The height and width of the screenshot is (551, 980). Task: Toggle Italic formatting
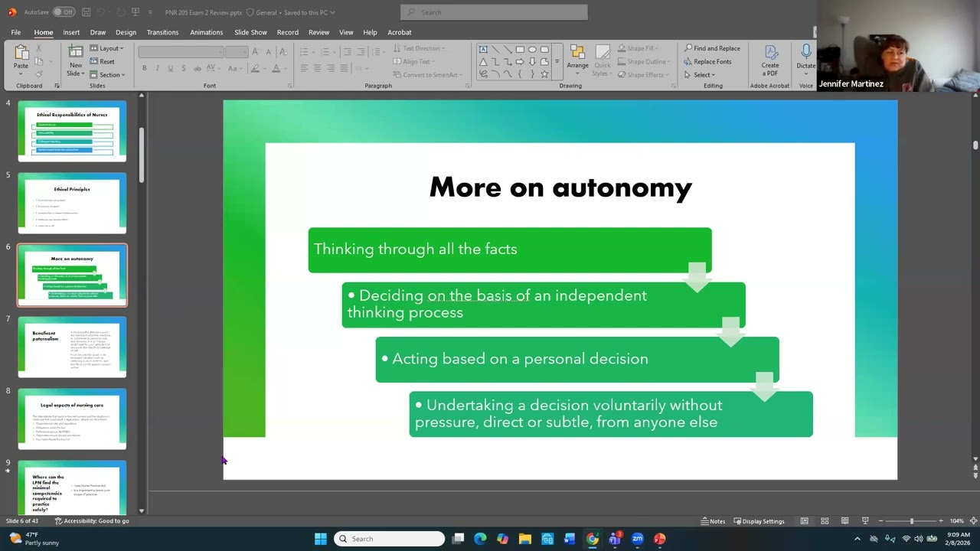(x=157, y=68)
